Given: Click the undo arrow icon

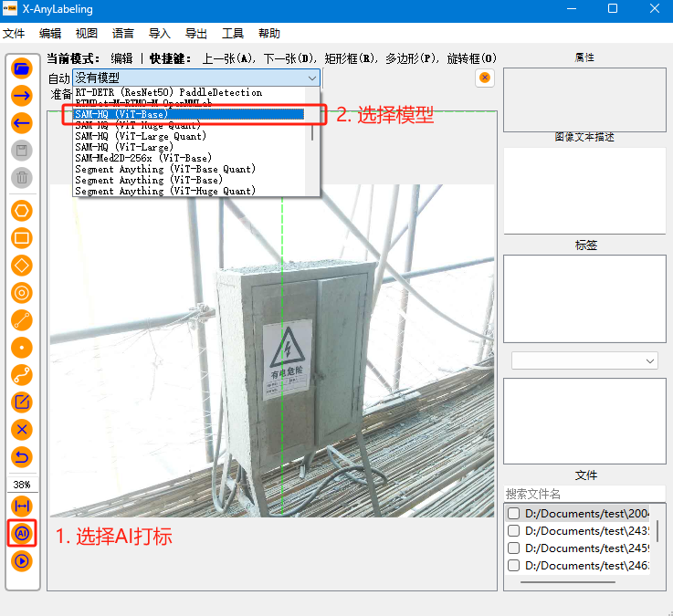Looking at the screenshot, I should point(22,457).
